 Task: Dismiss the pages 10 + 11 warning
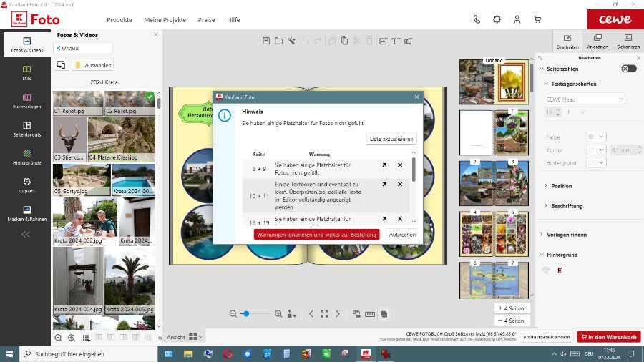pyautogui.click(x=400, y=185)
